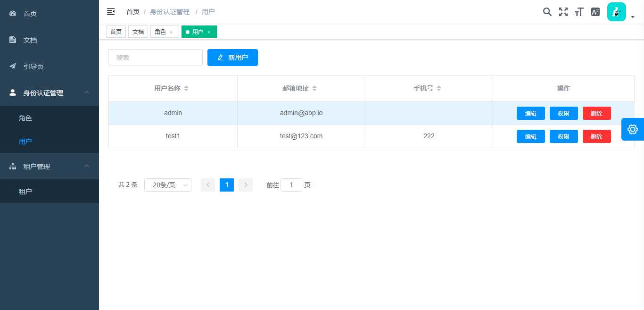Viewport: 644px width, 310px height.
Task: Sort table by 邮箱地址 column
Action: pyautogui.click(x=314, y=88)
